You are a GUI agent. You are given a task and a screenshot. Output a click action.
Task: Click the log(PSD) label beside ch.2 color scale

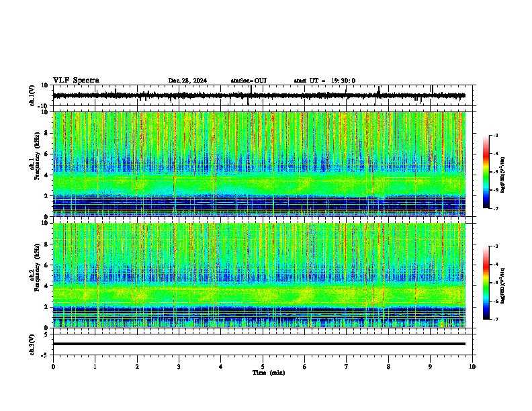click(503, 285)
